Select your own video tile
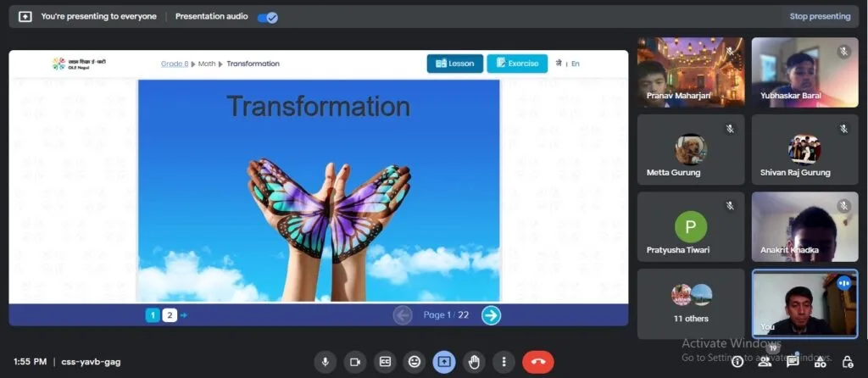This screenshot has height=378, width=868. (x=805, y=303)
